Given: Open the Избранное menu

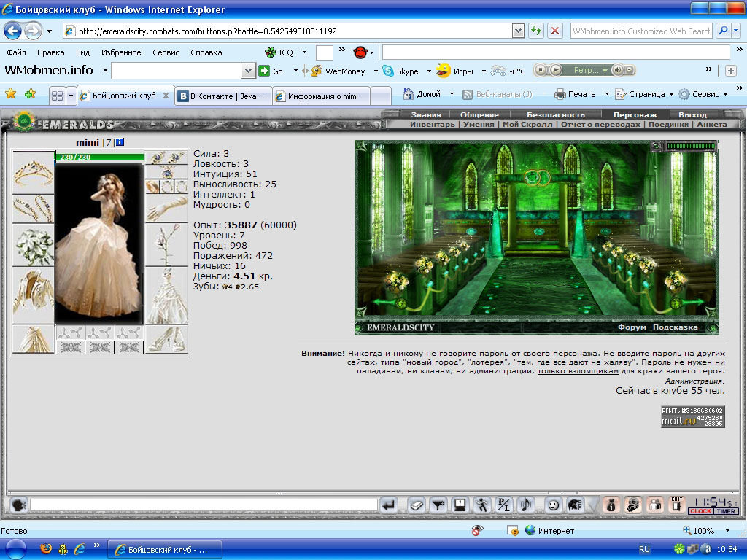Looking at the screenshot, I should pos(121,52).
